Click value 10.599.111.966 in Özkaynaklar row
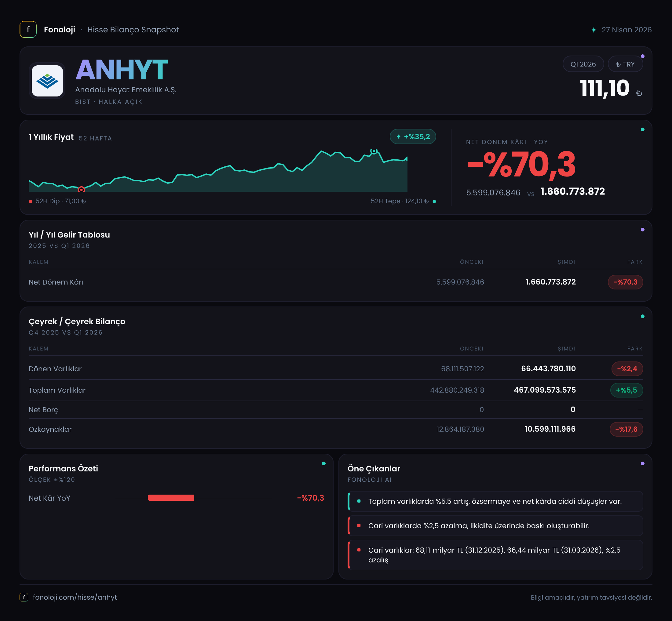Image resolution: width=672 pixels, height=621 pixels. click(x=550, y=429)
